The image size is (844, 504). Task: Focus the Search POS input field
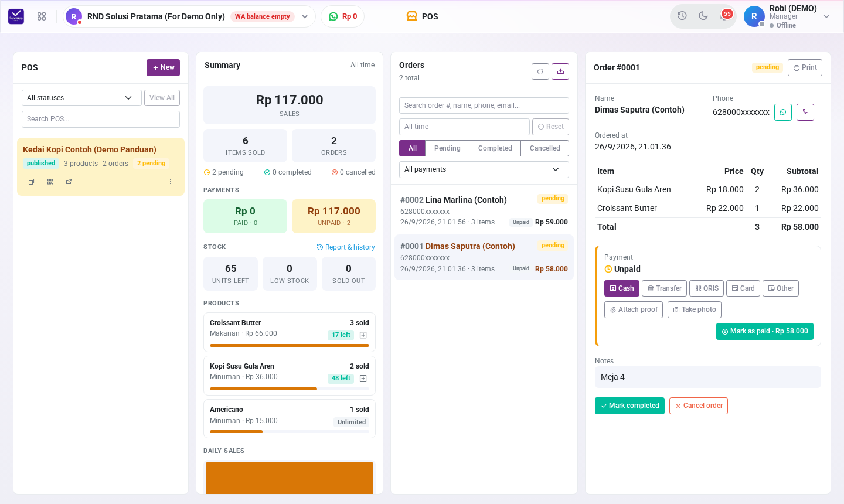point(101,119)
